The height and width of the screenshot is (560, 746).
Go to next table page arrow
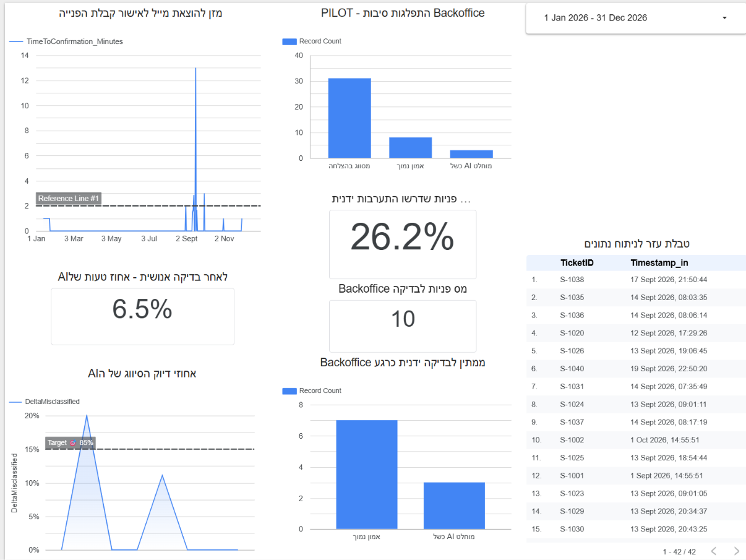[x=736, y=551]
